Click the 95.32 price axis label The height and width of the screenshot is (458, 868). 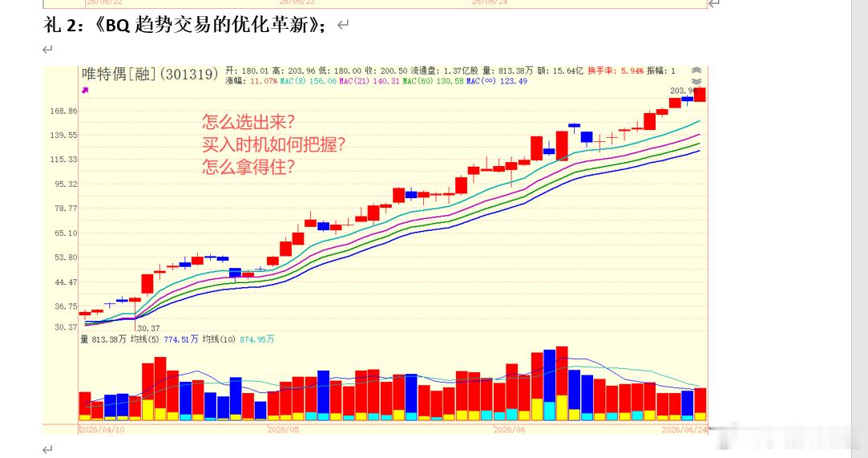coord(66,184)
